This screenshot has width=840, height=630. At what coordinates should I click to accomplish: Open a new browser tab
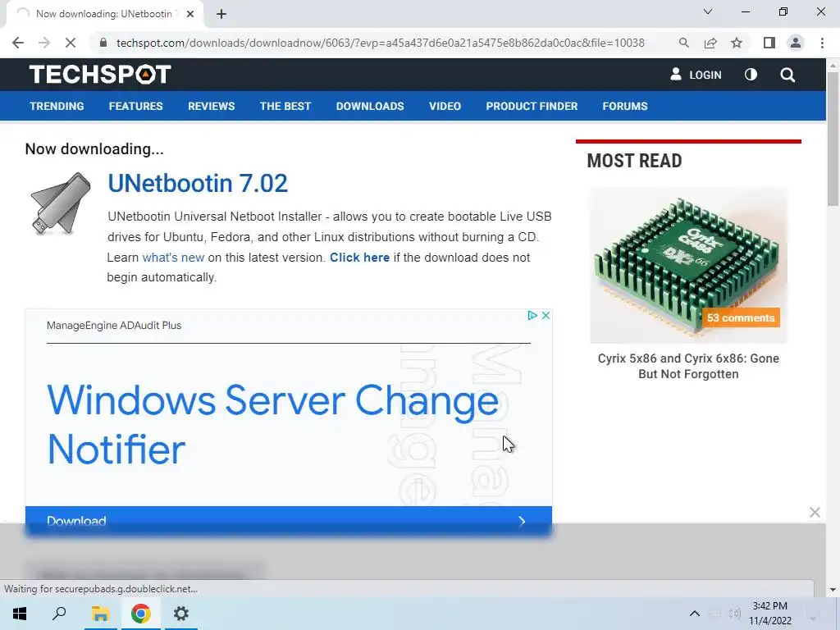221,14
